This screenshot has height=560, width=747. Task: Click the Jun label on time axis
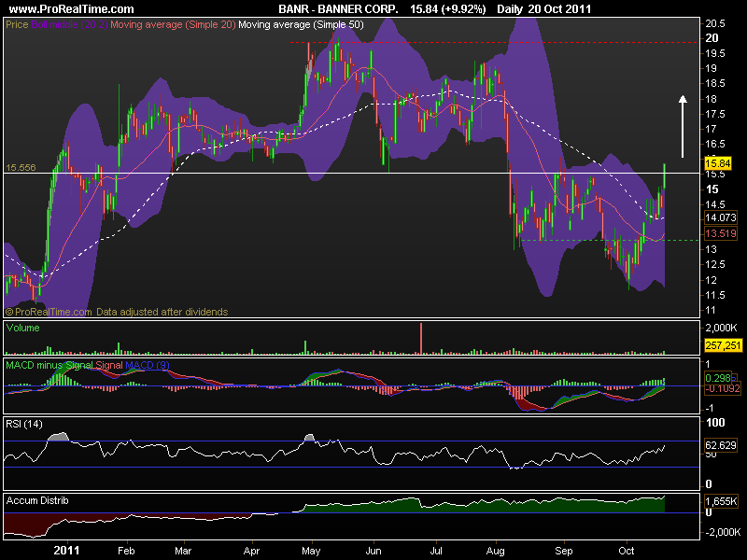tap(373, 551)
